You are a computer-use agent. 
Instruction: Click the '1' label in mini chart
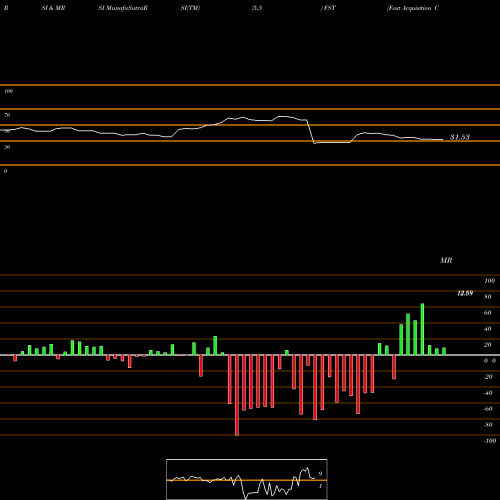pyautogui.click(x=320, y=486)
